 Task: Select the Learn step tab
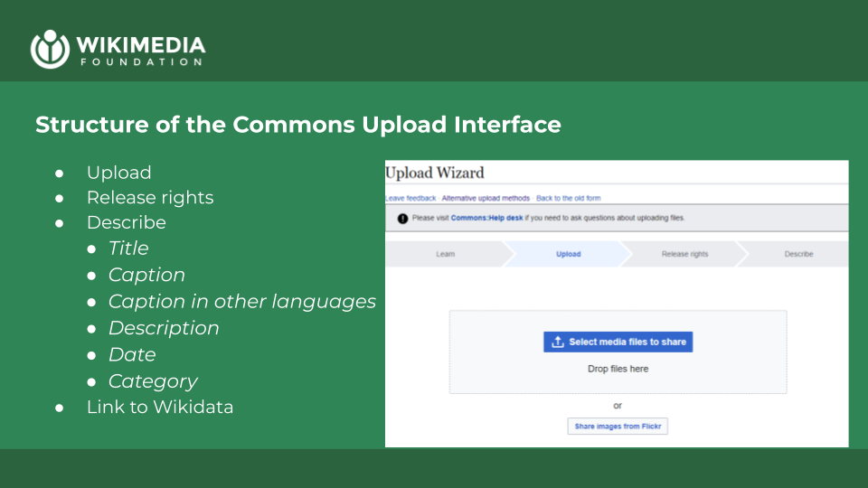pyautogui.click(x=445, y=254)
